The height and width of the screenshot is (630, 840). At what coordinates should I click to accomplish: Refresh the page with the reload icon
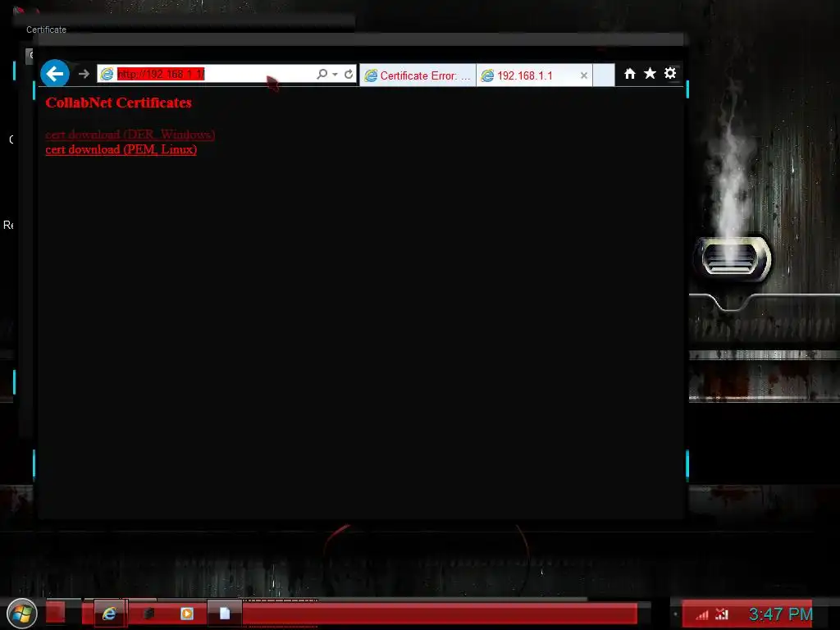349,74
